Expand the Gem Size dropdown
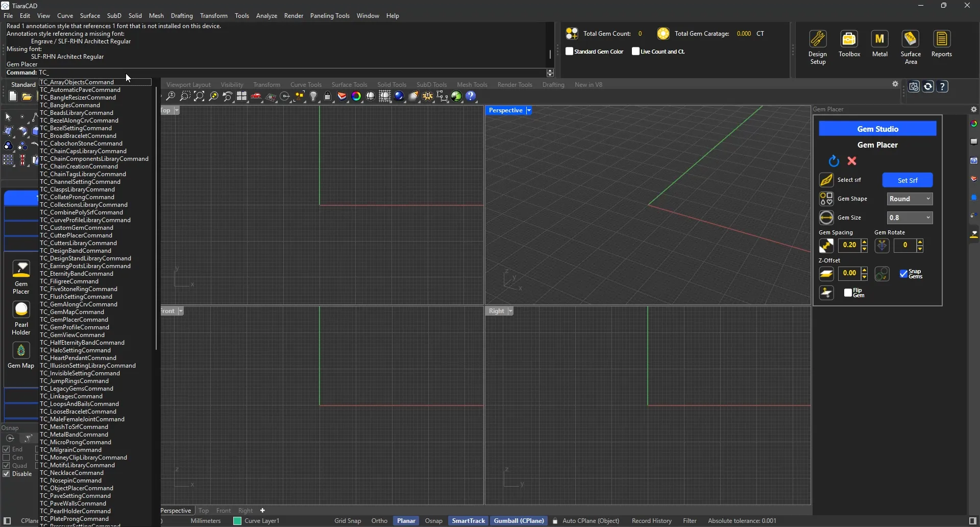This screenshot has height=527, width=980. tap(910, 218)
